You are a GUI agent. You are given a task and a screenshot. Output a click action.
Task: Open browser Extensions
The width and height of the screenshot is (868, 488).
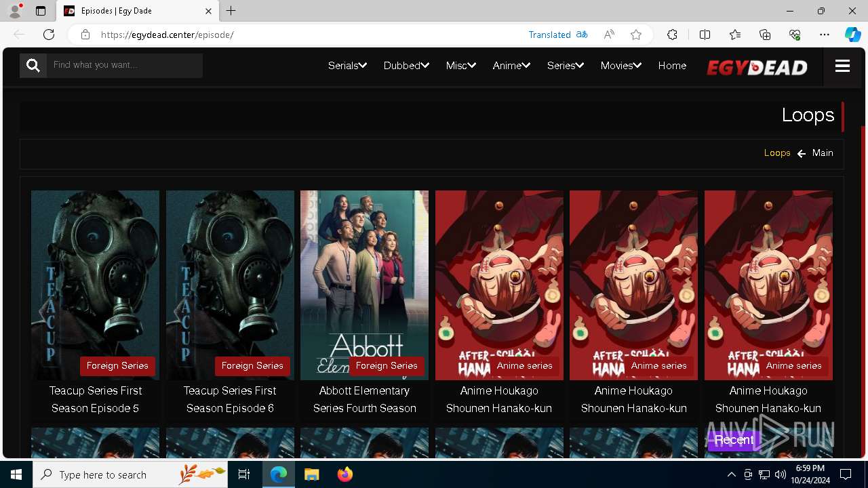pos(672,35)
